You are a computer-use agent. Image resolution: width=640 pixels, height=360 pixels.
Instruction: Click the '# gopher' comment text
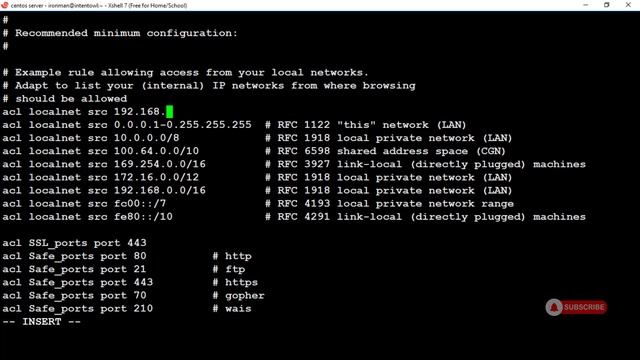(238, 296)
